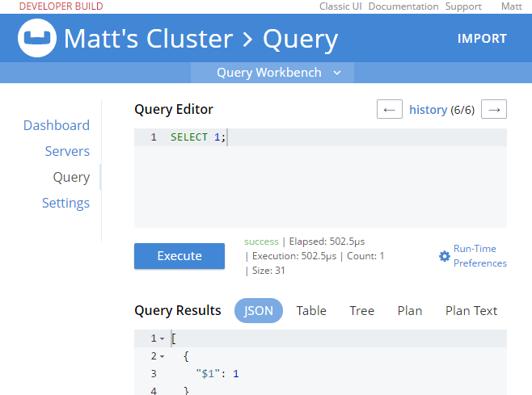
Task: Open Settings in sidebar
Action: coord(65,203)
